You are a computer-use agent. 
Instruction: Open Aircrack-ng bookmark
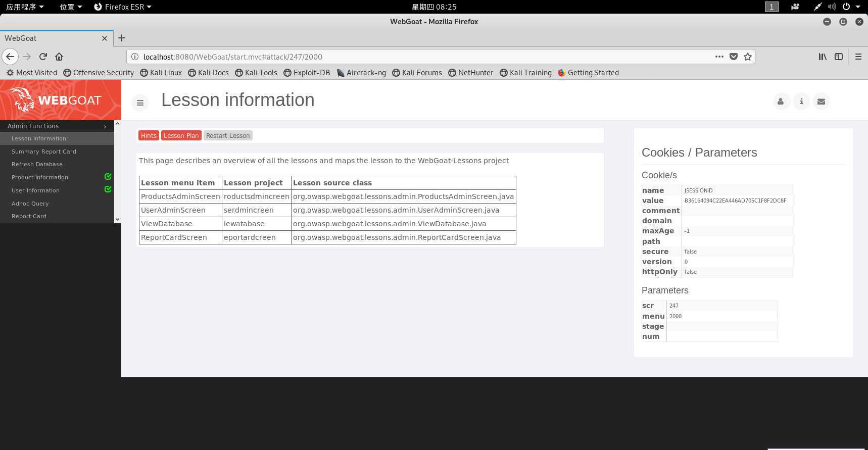click(361, 73)
